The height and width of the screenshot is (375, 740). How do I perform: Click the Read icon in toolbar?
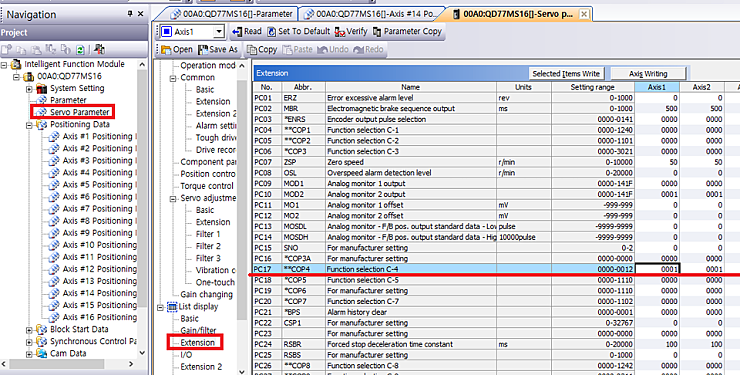click(x=237, y=32)
